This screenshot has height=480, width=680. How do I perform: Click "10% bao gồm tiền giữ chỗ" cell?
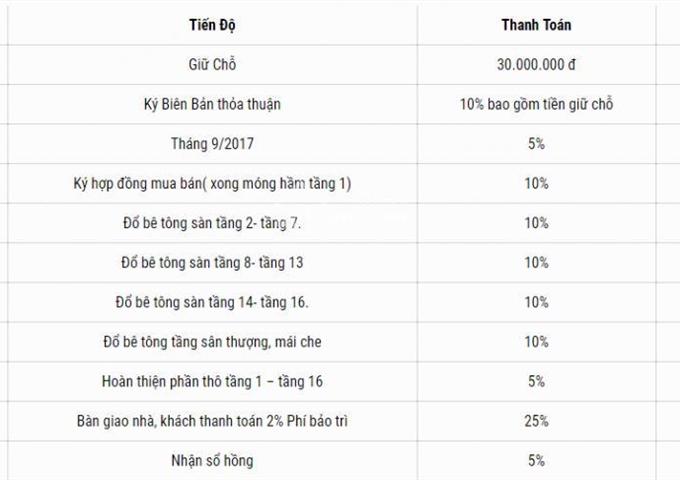[535, 105]
